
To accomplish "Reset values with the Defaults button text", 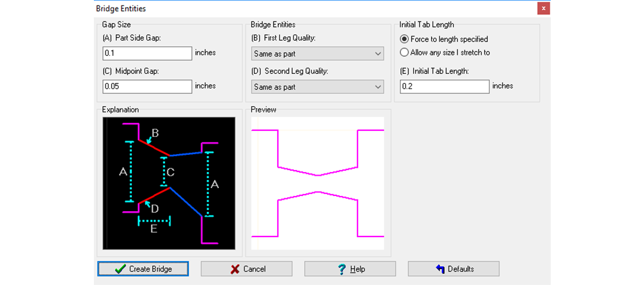I will point(461,269).
